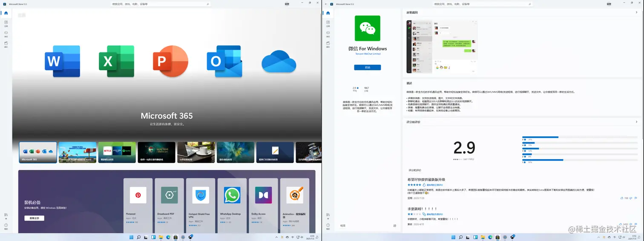Open the Edge icon below the Store home window
The width and height of the screenshot is (644, 241).
tap(168, 237)
